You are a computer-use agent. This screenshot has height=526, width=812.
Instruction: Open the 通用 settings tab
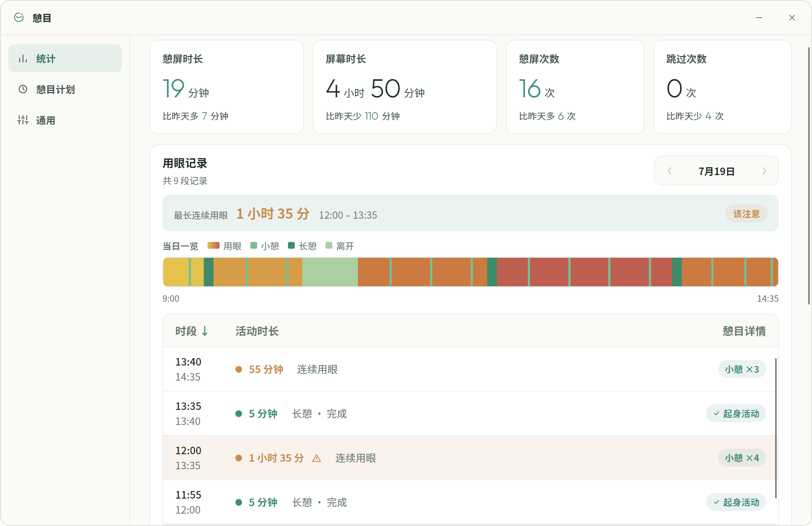point(65,120)
